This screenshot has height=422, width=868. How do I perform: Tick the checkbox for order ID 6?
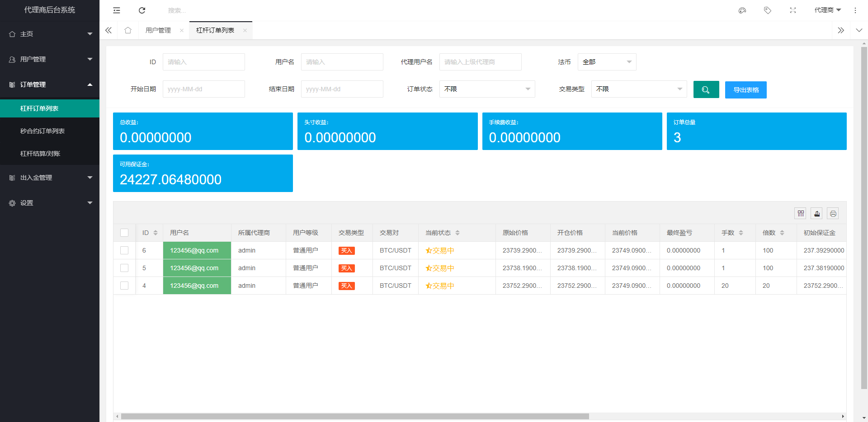(x=124, y=250)
